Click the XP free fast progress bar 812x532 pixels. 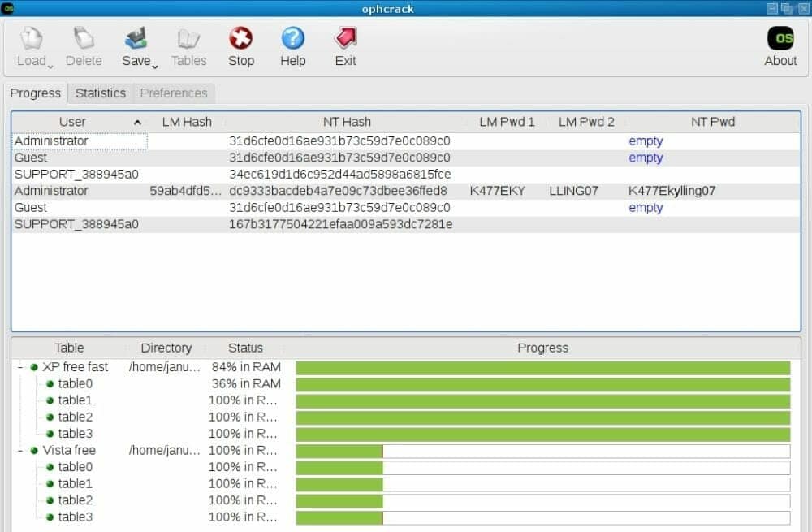coord(542,368)
